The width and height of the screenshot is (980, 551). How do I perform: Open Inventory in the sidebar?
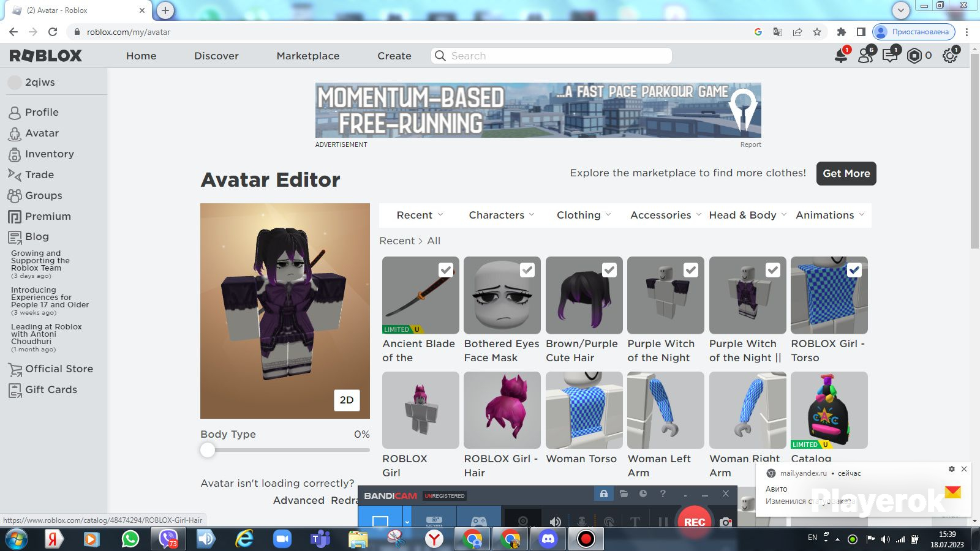[x=49, y=154]
